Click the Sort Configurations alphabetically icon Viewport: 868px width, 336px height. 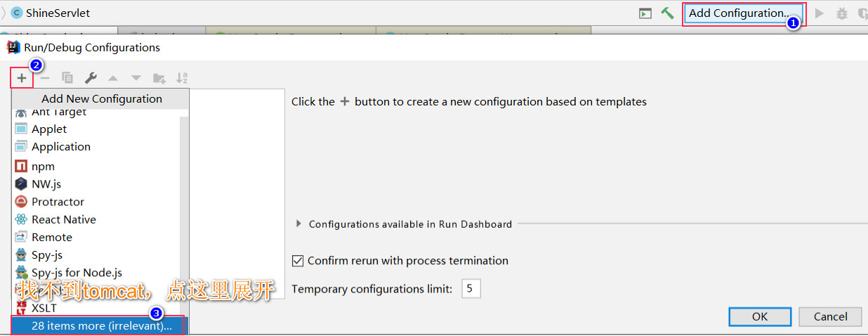pyautogui.click(x=182, y=78)
